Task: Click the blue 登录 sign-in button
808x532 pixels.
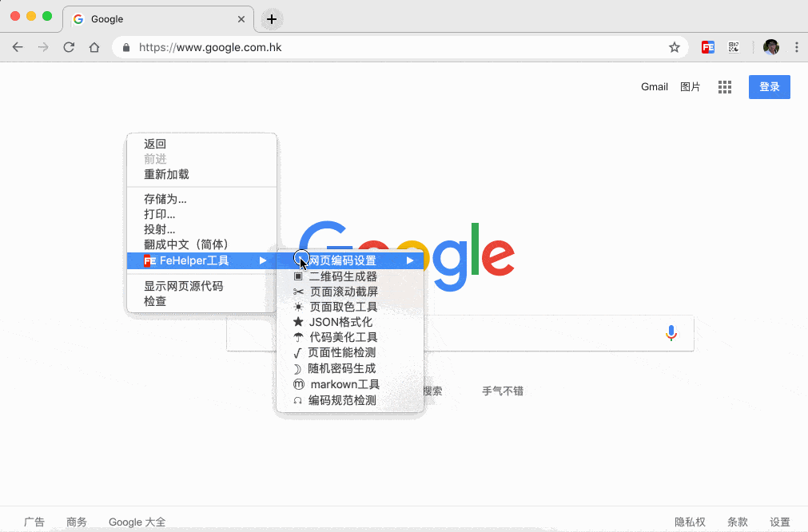Action: point(769,87)
